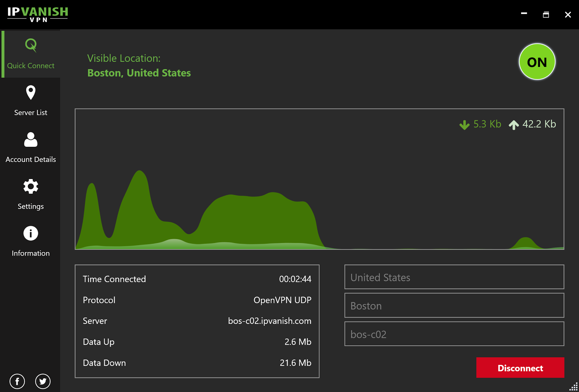Image resolution: width=579 pixels, height=392 pixels.
Task: Click the 21.6 Mb data down value
Action: [295, 363]
